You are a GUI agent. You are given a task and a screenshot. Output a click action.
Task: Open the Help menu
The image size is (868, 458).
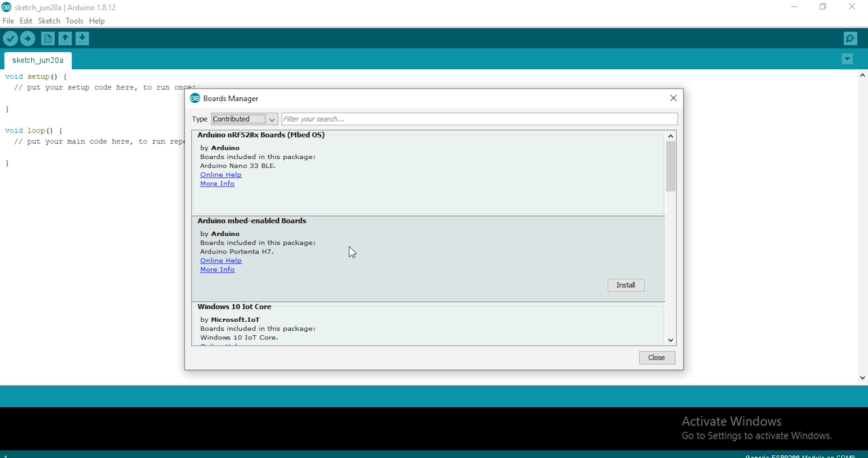coord(97,21)
